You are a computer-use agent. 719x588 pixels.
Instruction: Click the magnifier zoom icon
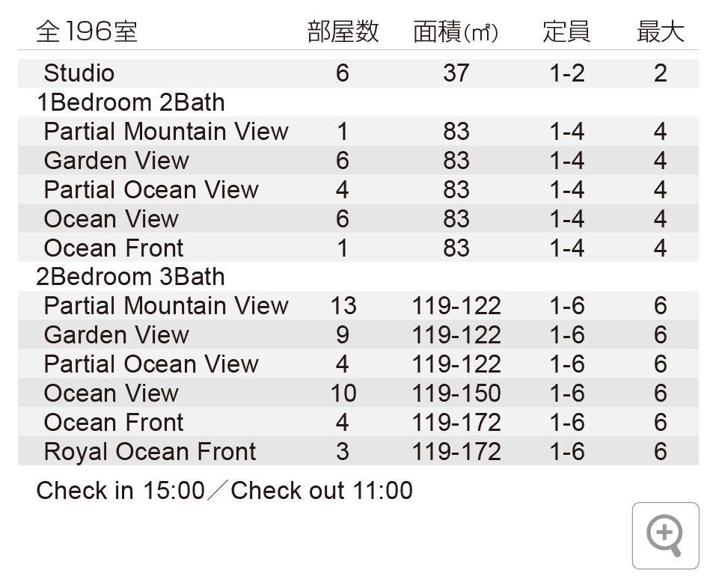pyautogui.click(x=665, y=536)
